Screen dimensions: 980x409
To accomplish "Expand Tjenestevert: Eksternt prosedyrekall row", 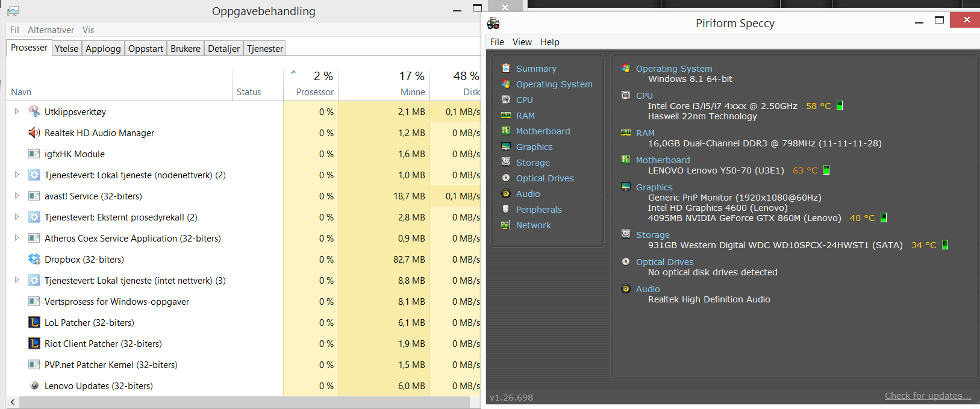I will pyautogui.click(x=17, y=217).
